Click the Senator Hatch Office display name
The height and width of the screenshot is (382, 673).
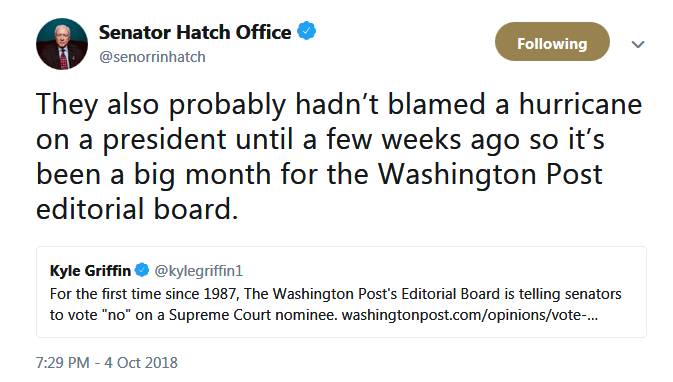click(195, 32)
